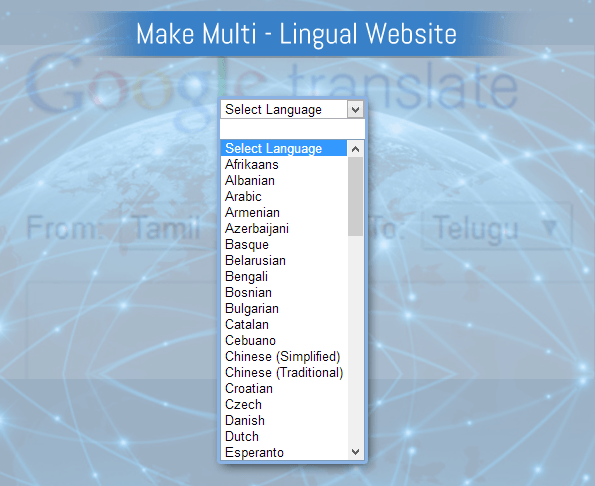The image size is (595, 486).
Task: Pick Basque language option
Action: coord(284,244)
